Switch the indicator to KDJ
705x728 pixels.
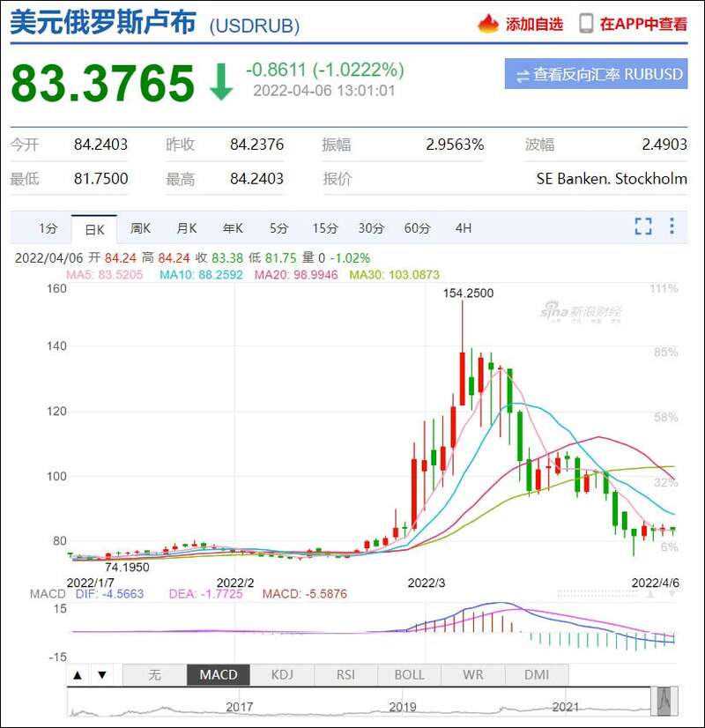[x=282, y=675]
